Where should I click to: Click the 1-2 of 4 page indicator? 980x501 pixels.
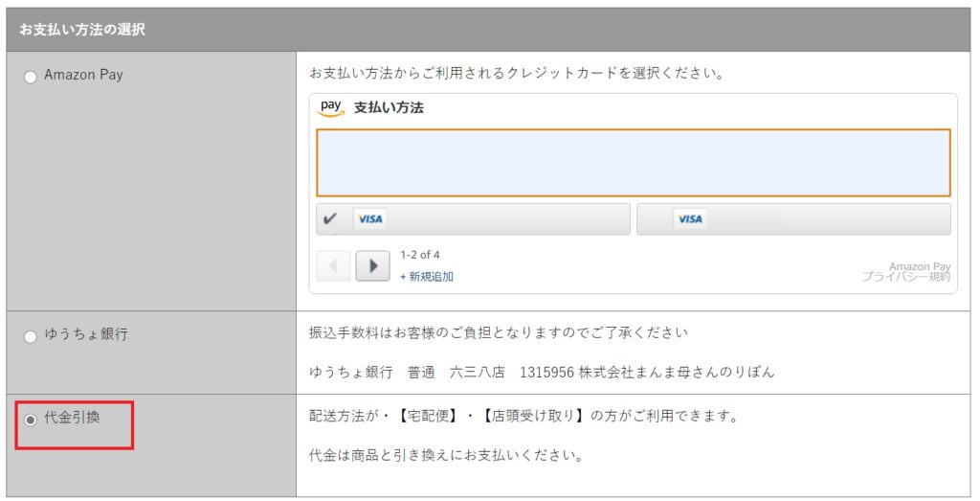click(420, 255)
